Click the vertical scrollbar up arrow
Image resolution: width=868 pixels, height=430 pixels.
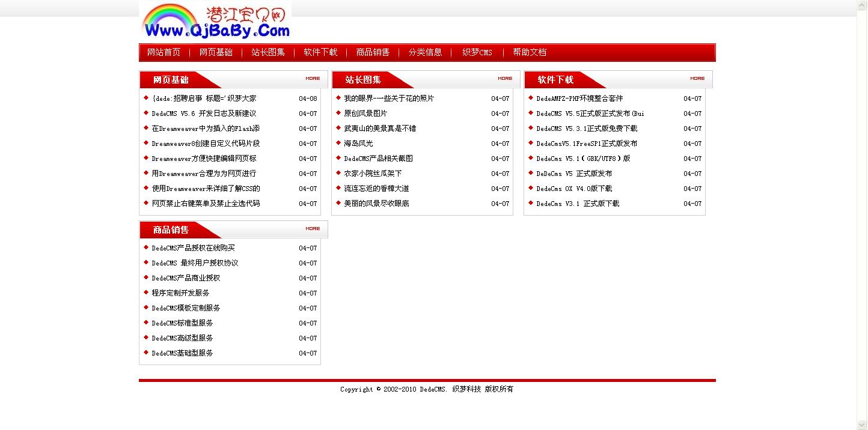point(862,5)
